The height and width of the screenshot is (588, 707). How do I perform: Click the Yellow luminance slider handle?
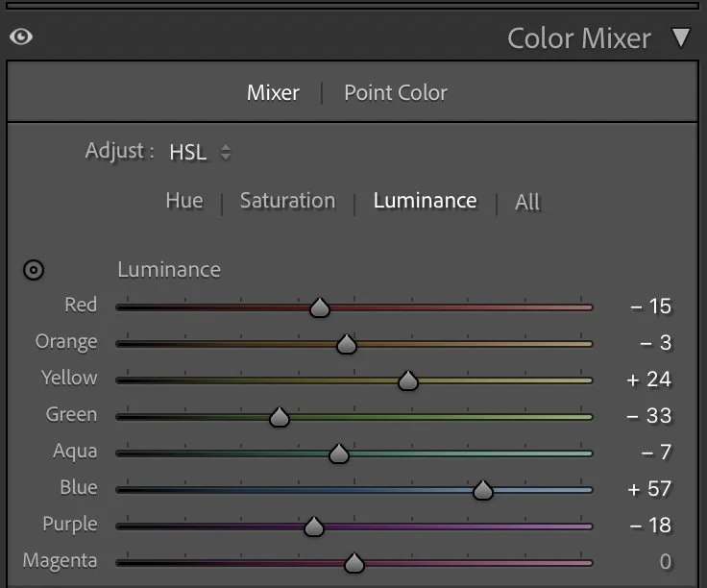click(408, 380)
